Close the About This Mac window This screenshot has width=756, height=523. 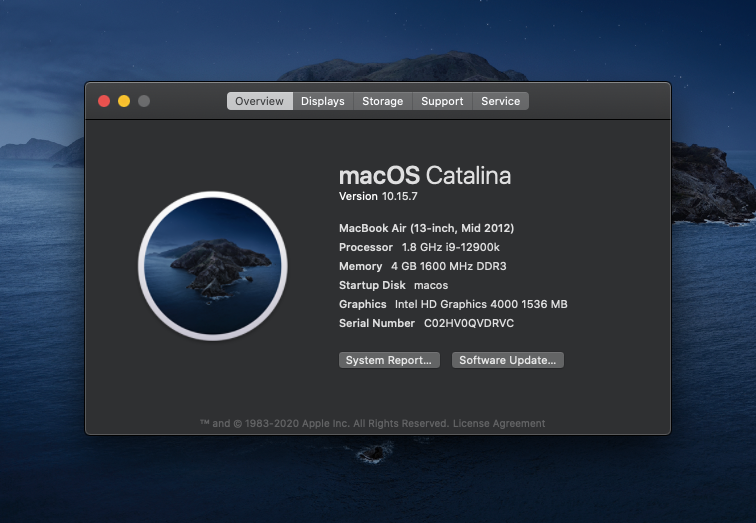pyautogui.click(x=104, y=101)
